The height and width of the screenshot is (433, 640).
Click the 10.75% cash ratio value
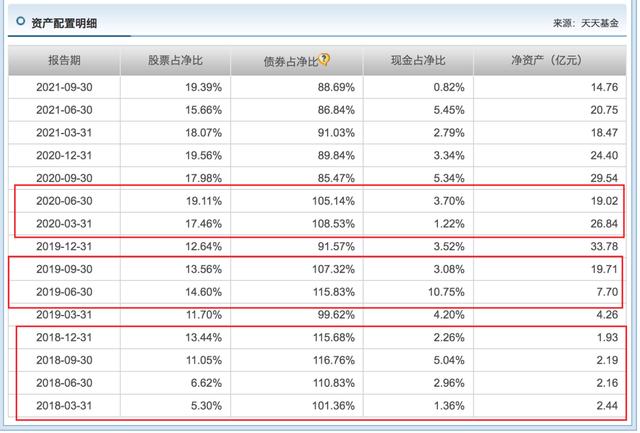tap(447, 292)
